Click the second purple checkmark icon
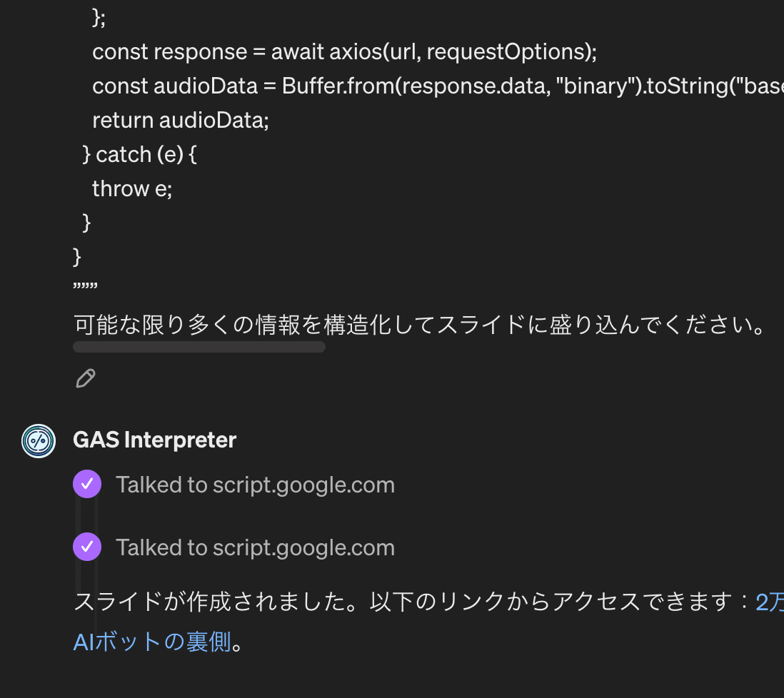Image resolution: width=784 pixels, height=698 pixels. coord(87,547)
